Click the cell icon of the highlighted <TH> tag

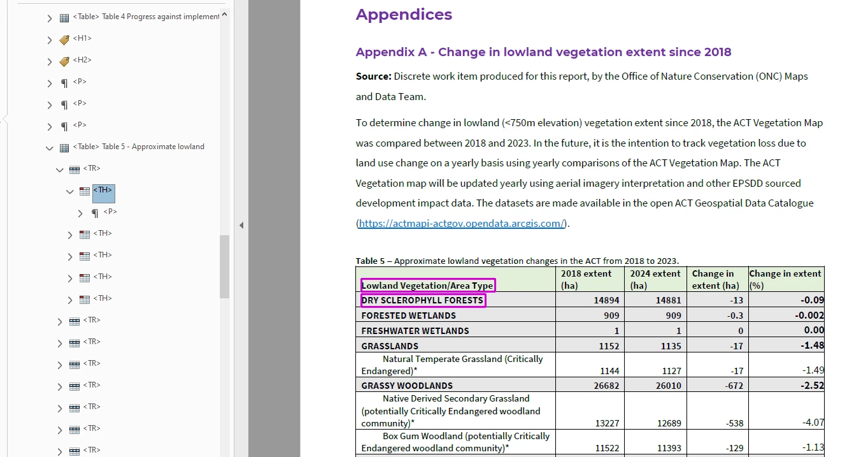pos(85,191)
